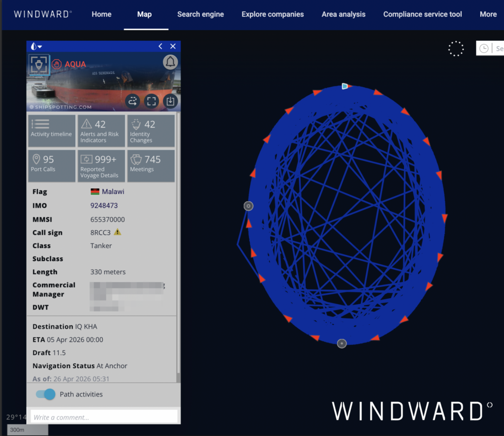The image size is (504, 436).
Task: Expand the droplet dropdown at the panel's top left
Action: (34, 46)
